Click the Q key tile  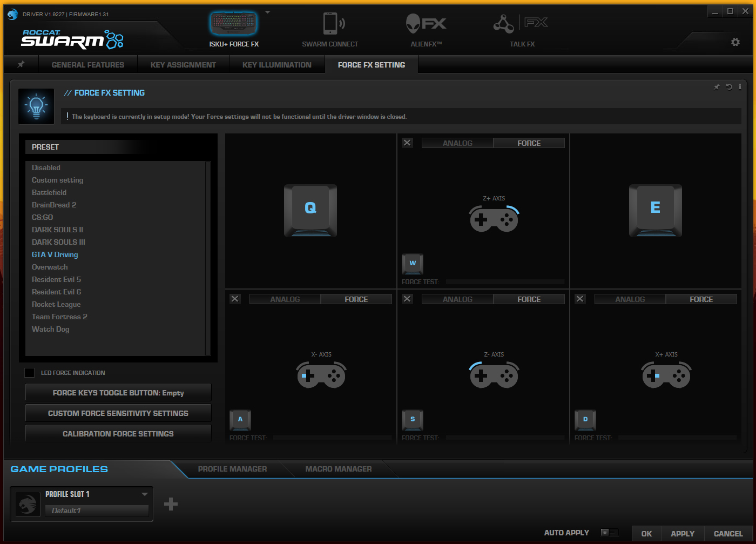[x=310, y=210]
